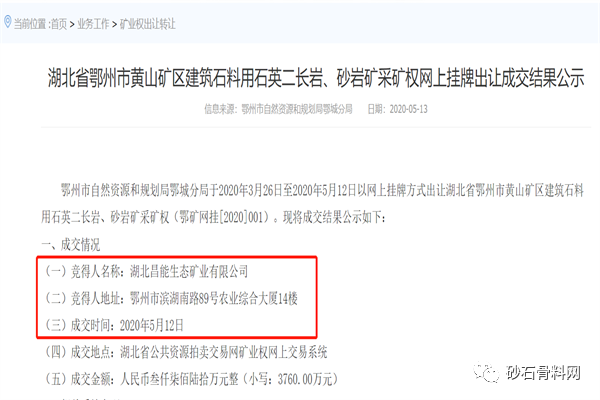Select the 竞得人地址 line

point(171,298)
